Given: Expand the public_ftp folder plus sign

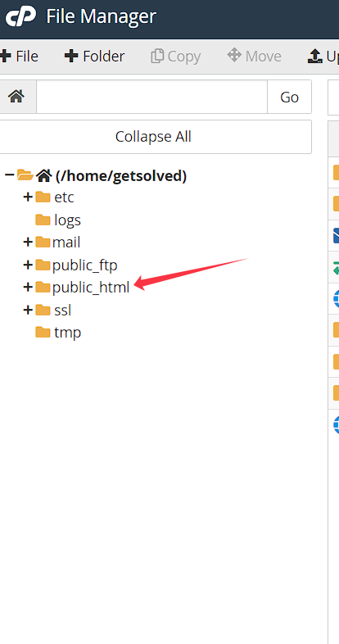Looking at the screenshot, I should pos(28,265).
